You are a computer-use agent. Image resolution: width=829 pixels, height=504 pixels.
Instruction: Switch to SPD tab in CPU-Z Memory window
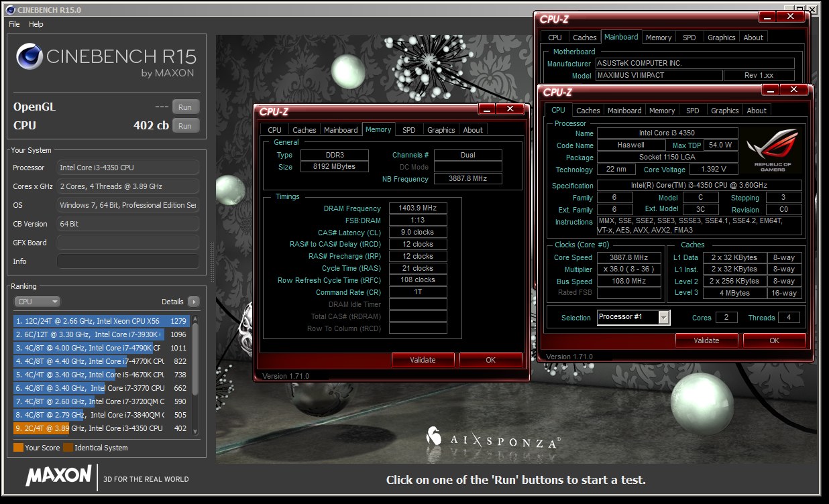(x=408, y=130)
